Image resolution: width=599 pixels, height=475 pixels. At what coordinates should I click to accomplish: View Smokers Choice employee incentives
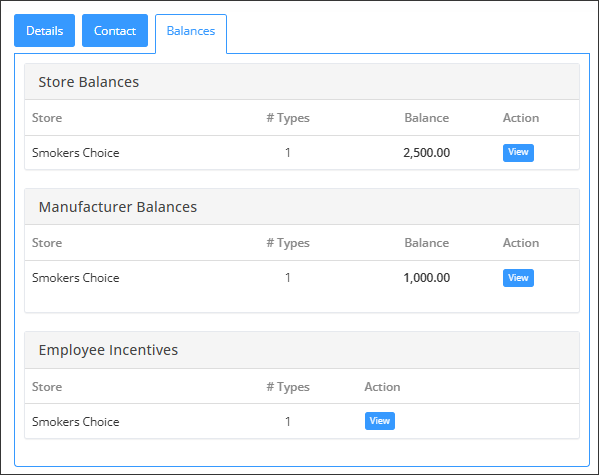[x=380, y=421]
